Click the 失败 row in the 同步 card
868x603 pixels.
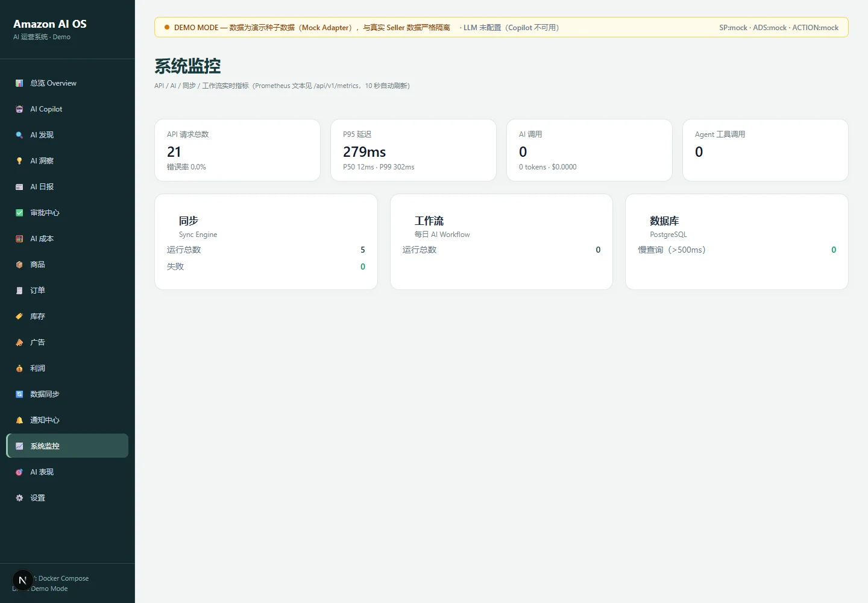coord(266,267)
